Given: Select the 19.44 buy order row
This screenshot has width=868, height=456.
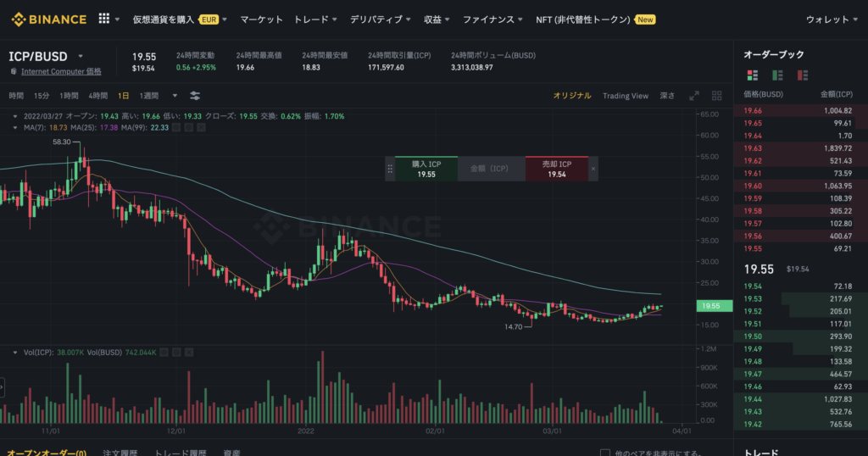Looking at the screenshot, I should tap(800, 399).
